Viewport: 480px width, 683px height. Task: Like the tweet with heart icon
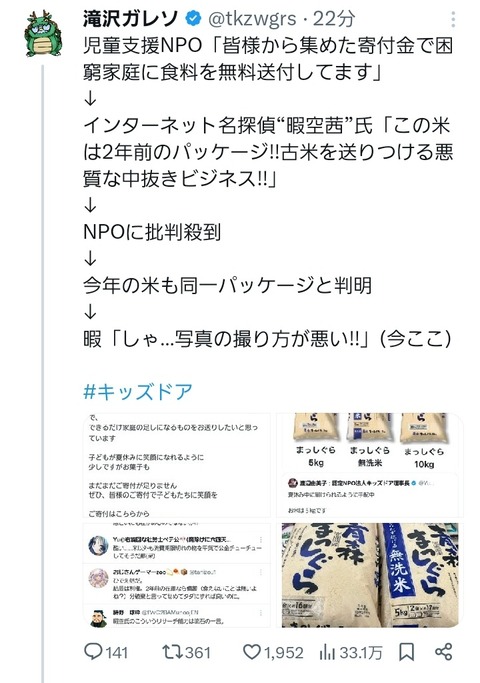click(x=251, y=652)
